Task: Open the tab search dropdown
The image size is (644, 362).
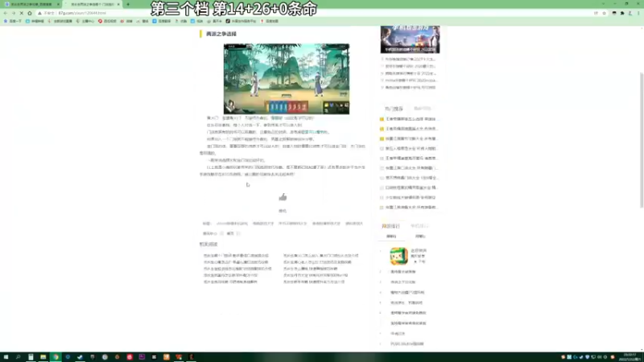Action: (x=603, y=4)
